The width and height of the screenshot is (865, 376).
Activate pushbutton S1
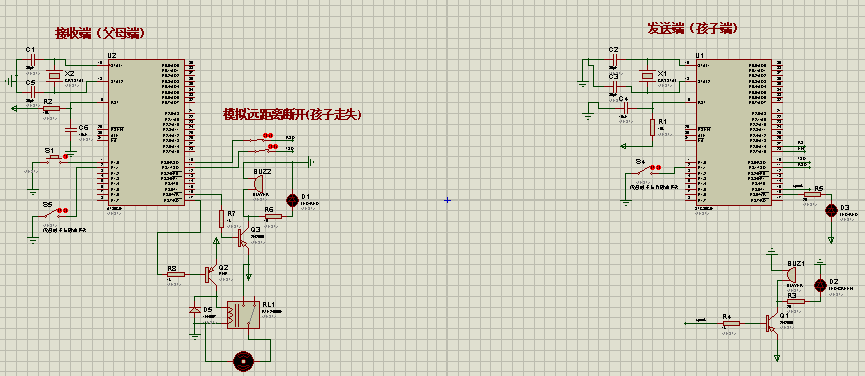tap(55, 158)
